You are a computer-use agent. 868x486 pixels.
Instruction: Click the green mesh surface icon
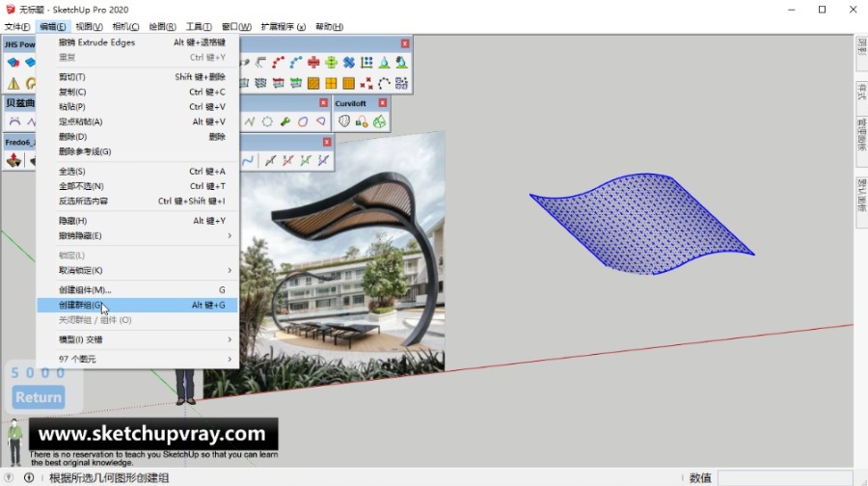tap(296, 83)
